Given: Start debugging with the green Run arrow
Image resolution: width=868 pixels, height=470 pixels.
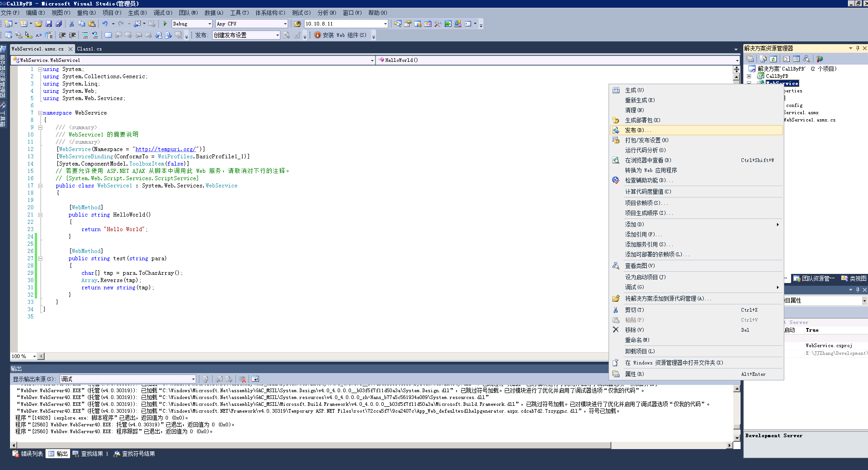Looking at the screenshot, I should point(165,24).
